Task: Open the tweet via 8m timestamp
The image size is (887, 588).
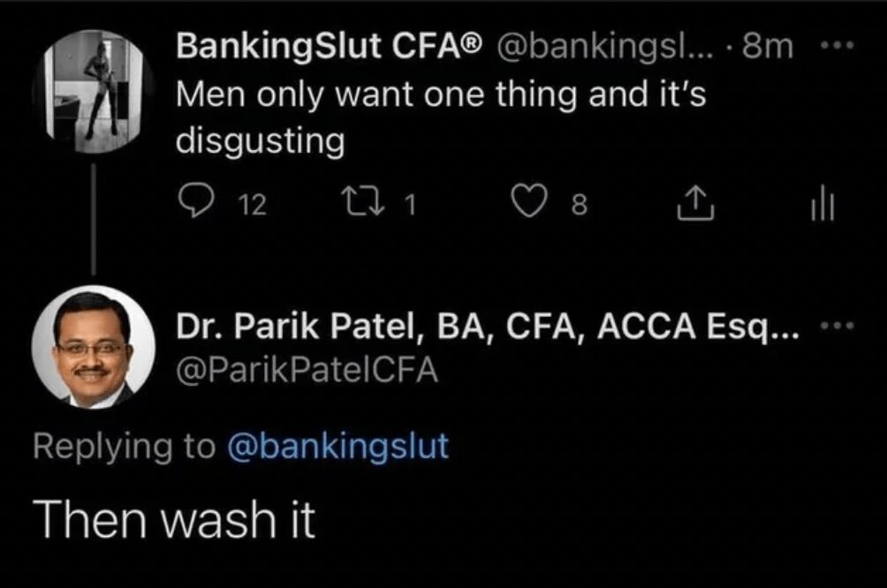Action: 768,47
